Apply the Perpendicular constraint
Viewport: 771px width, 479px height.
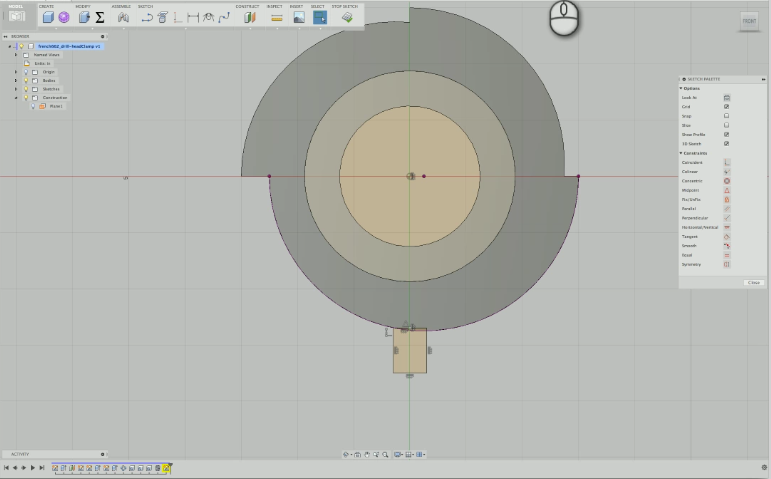[727, 218]
